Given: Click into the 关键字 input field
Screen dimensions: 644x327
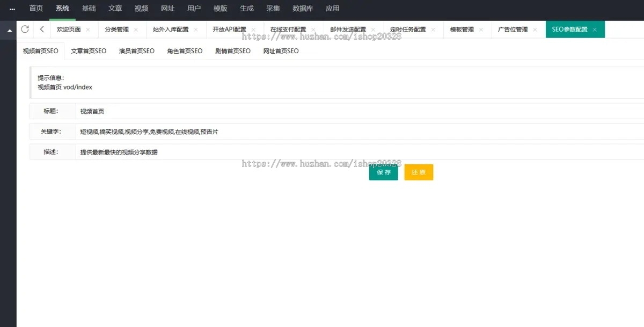Looking at the screenshot, I should (360, 132).
